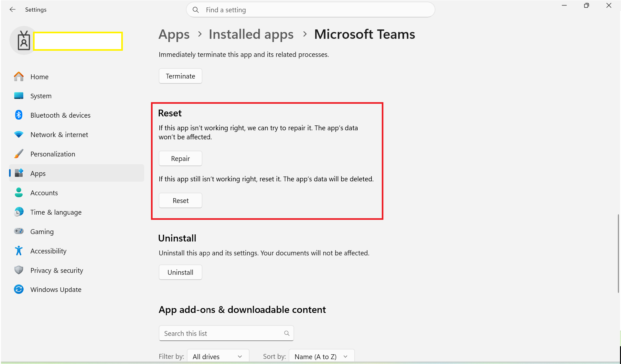Click the System monitor icon
The width and height of the screenshot is (621, 364).
coord(19,96)
